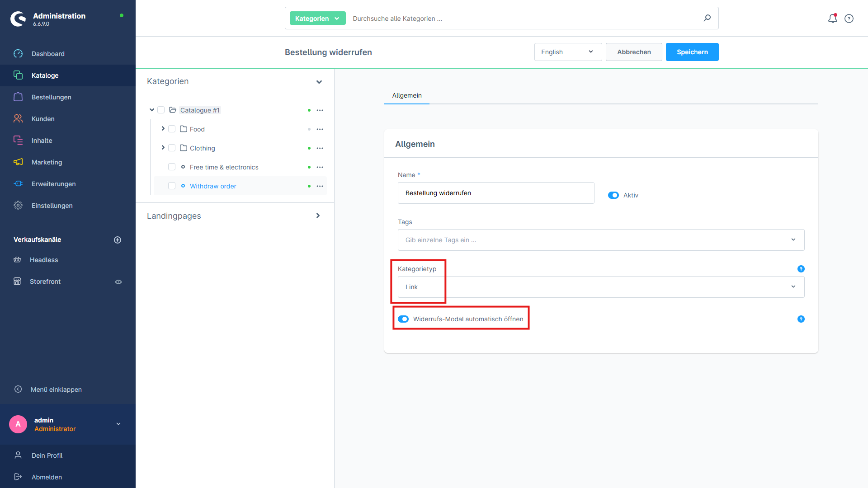Open the Kategorietyp Link dropdown
868x488 pixels.
point(600,287)
